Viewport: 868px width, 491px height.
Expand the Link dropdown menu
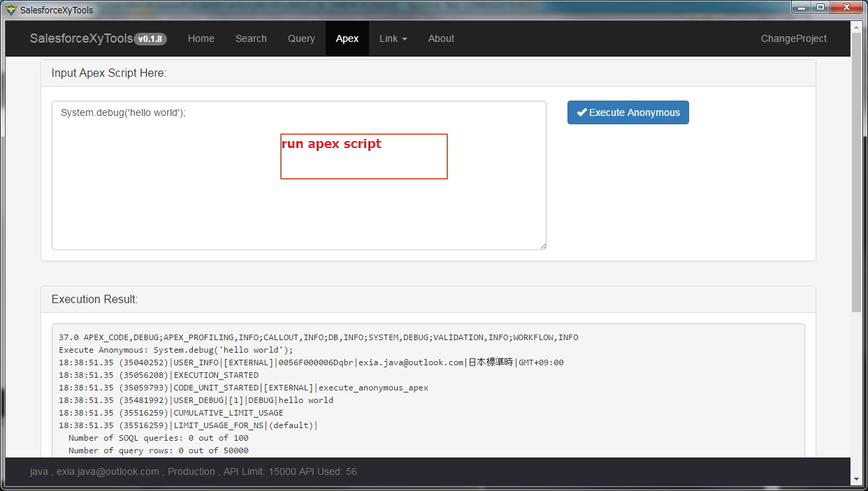(393, 38)
